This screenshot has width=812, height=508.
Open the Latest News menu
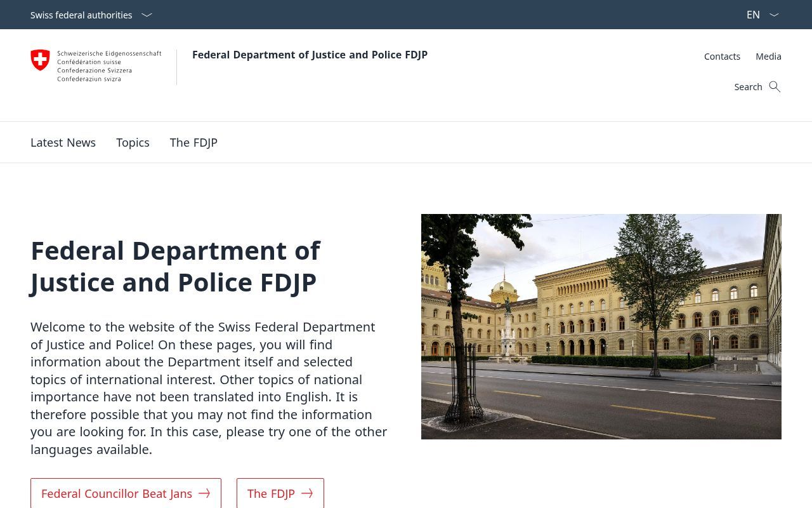click(63, 142)
